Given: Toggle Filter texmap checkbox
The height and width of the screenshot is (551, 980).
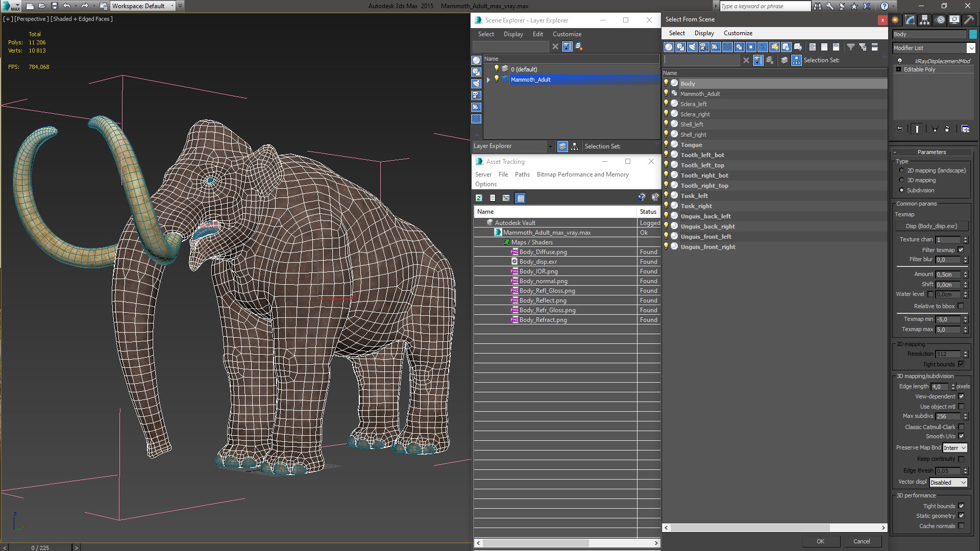Looking at the screenshot, I should (961, 250).
